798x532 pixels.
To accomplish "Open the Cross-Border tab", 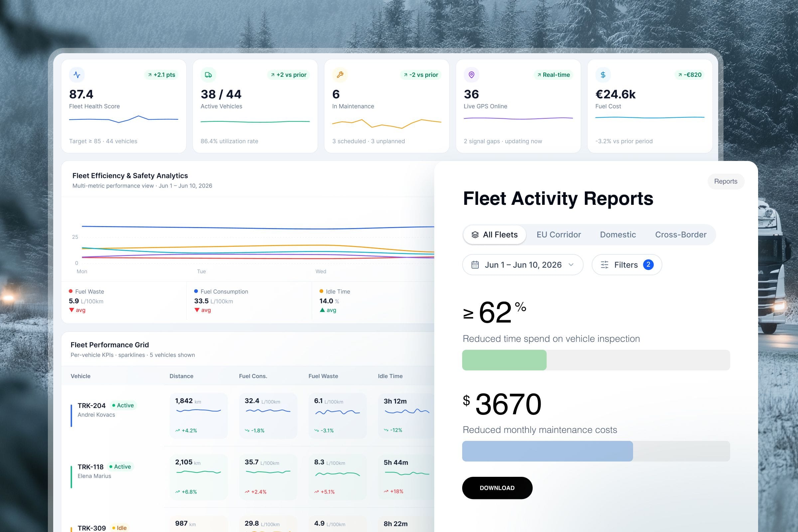I will tap(681, 235).
